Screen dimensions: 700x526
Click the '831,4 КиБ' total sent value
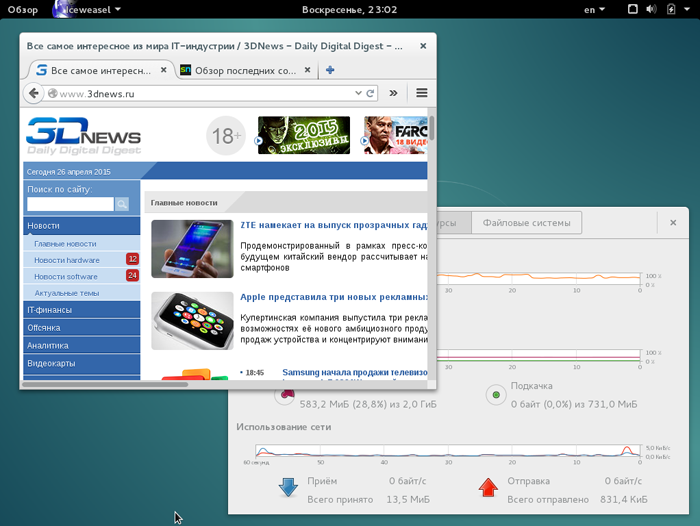pos(624,499)
